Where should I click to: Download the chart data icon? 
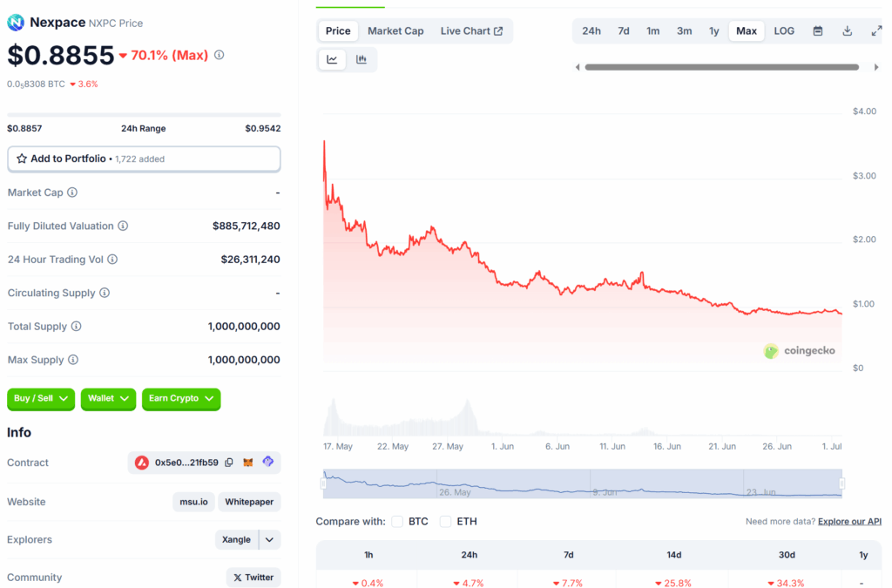(847, 30)
